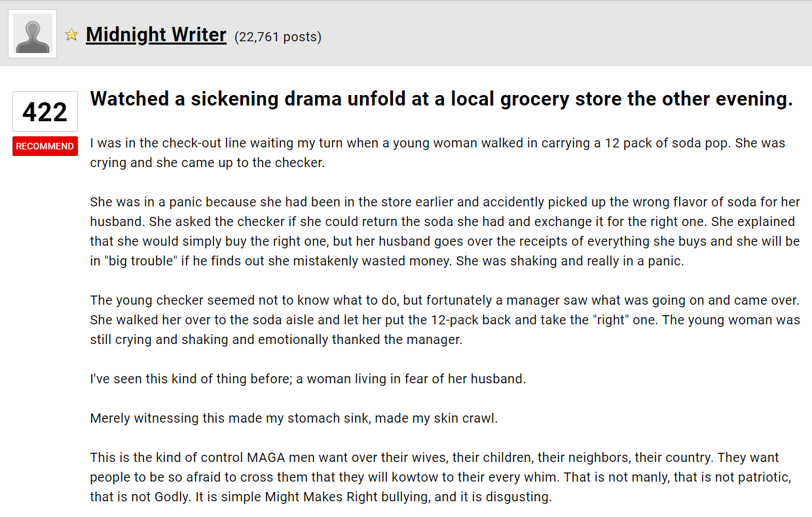Click the gray header bar beside the post count
Screen dimensions: 812x517
point(563,34)
